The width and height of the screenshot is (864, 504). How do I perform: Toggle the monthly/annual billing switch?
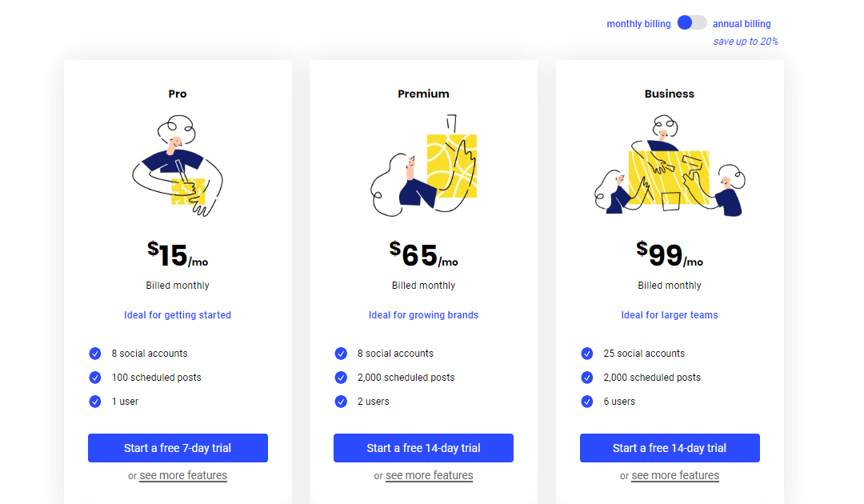click(x=691, y=22)
